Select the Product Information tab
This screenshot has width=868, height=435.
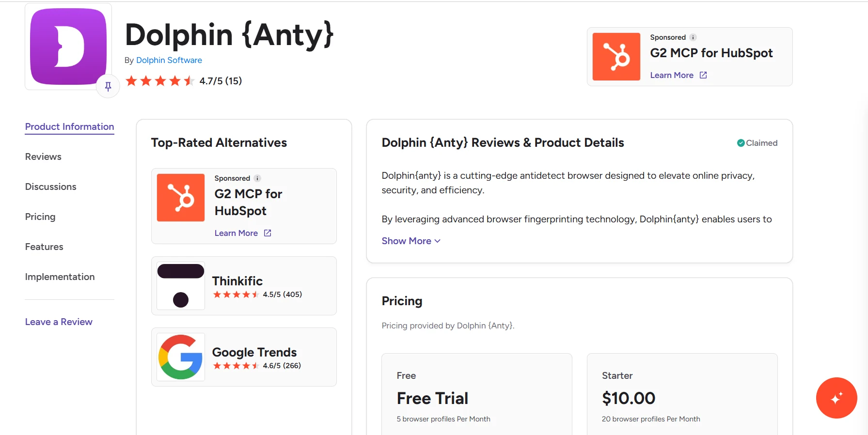(x=70, y=126)
